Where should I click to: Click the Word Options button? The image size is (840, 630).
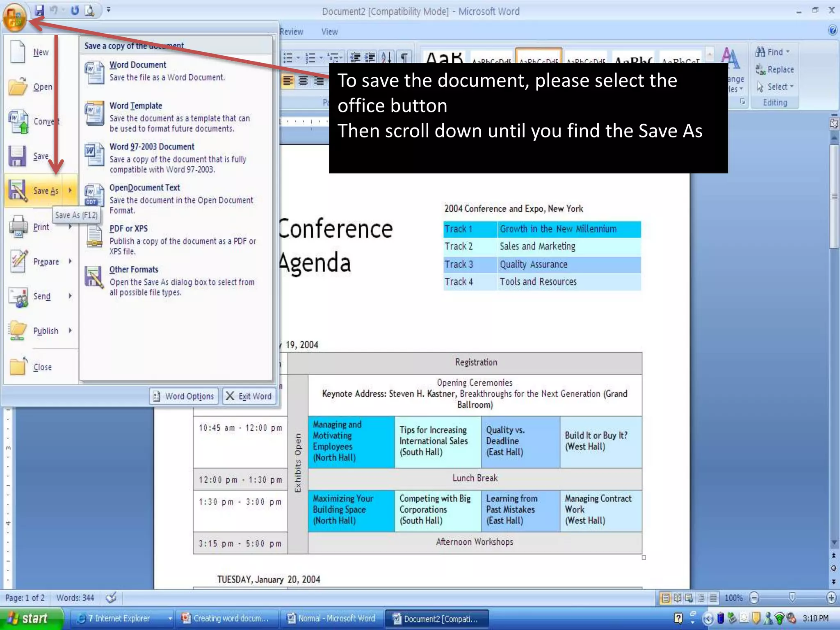[x=184, y=396]
